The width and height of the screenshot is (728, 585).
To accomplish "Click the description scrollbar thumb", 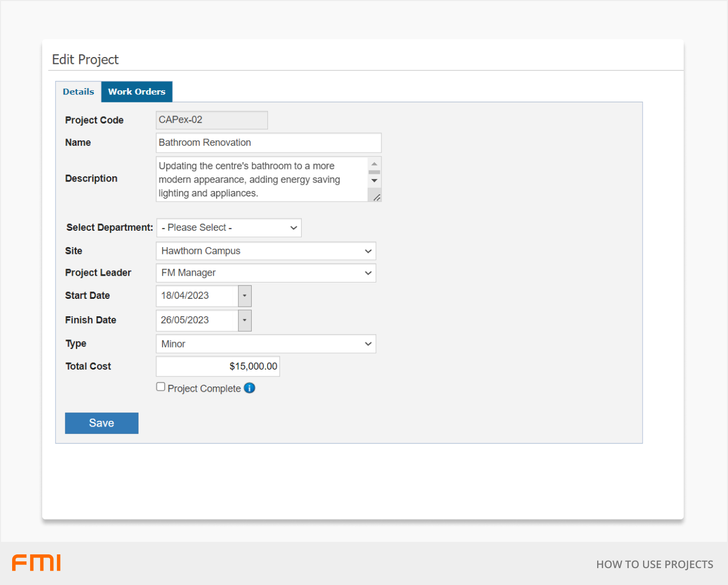I will pyautogui.click(x=375, y=172).
